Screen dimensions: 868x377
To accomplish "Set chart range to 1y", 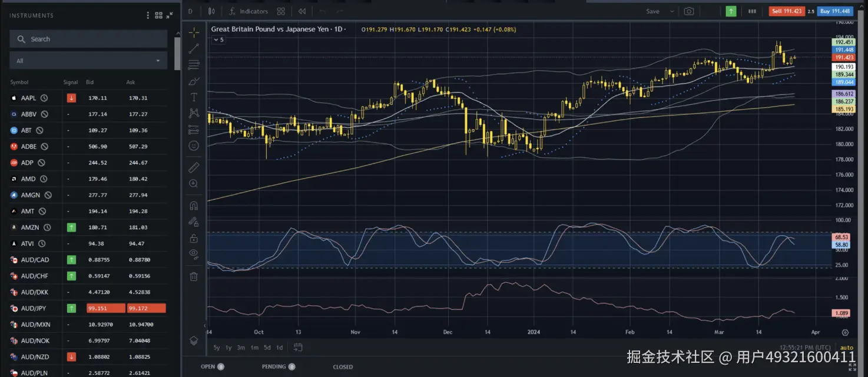I will click(229, 348).
